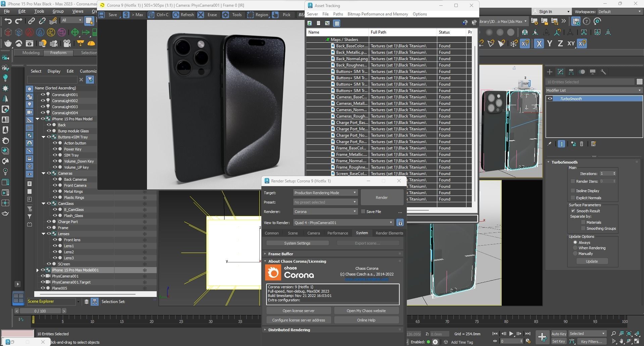The height and width of the screenshot is (346, 644).
Task: Click the filter icon in Scene Explorer search
Action: click(90, 80)
